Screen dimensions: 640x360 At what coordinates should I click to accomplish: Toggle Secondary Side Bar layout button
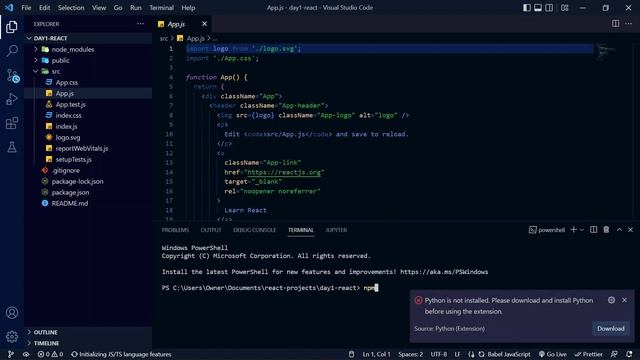pyautogui.click(x=549, y=8)
